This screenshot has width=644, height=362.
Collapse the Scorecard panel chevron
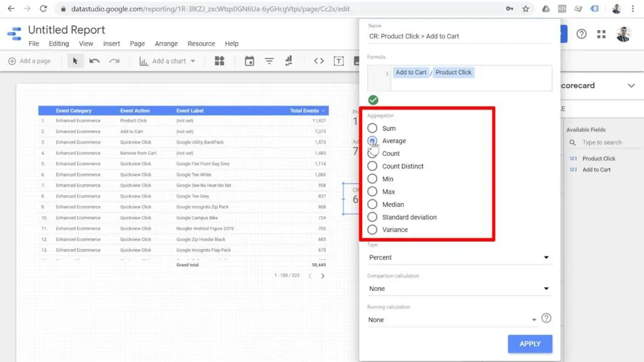pyautogui.click(x=631, y=85)
